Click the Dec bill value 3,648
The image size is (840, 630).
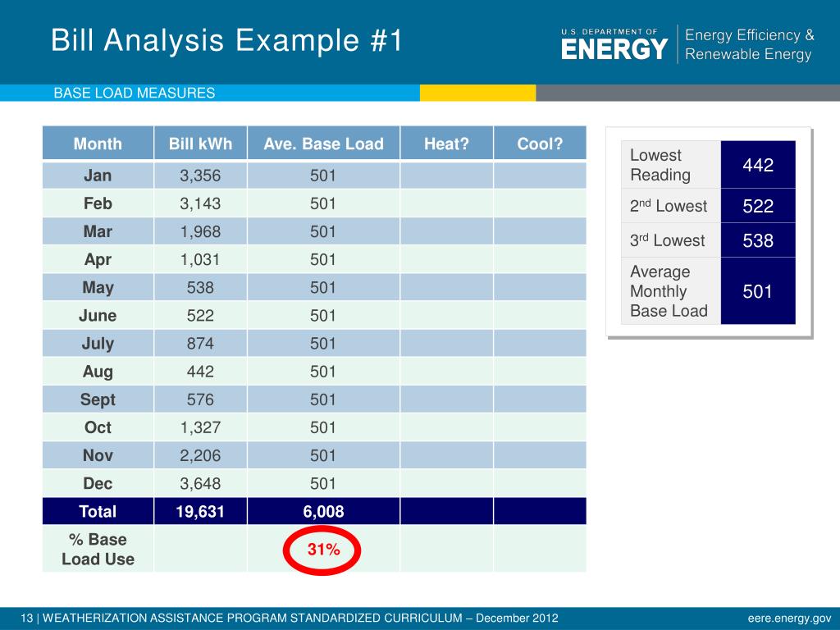coord(200,483)
